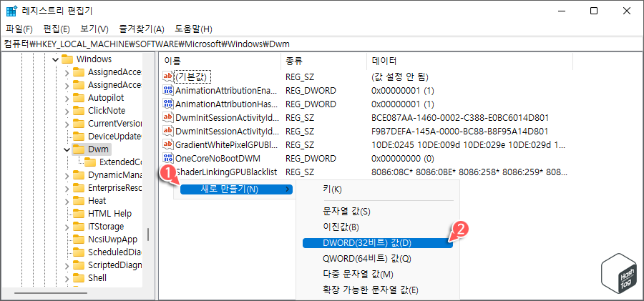This screenshot has height=301, width=644.
Task: Click the ScheduledDia folder icon
Action: (x=79, y=252)
